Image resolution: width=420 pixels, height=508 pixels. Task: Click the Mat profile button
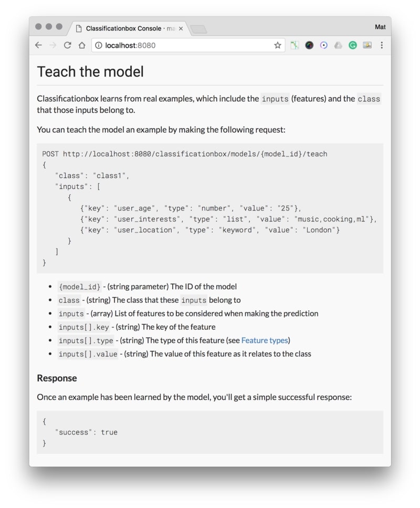[x=380, y=27]
